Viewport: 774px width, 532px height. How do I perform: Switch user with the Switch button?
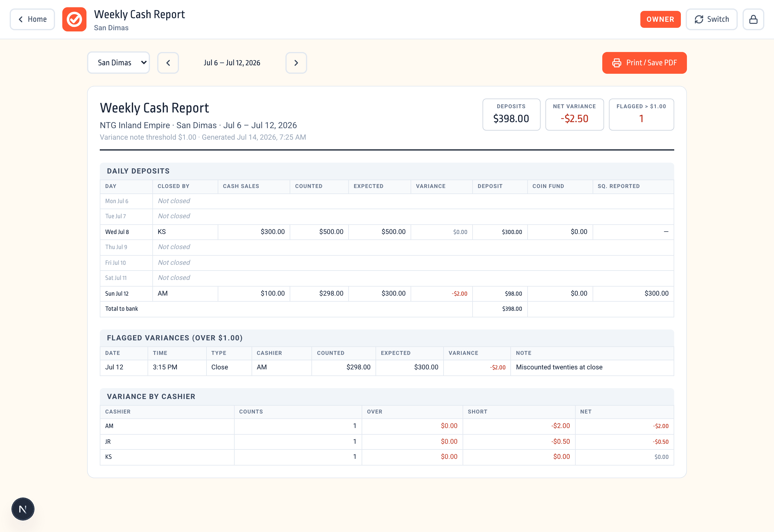click(x=711, y=19)
